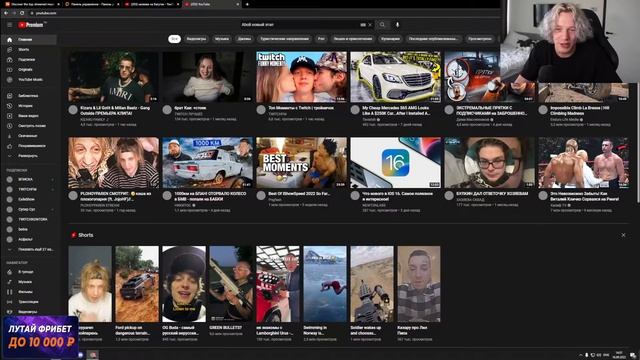The width and height of the screenshot is (640, 360).
Task: Open Фильмы (Movies) in the navigator
Action: [29, 292]
